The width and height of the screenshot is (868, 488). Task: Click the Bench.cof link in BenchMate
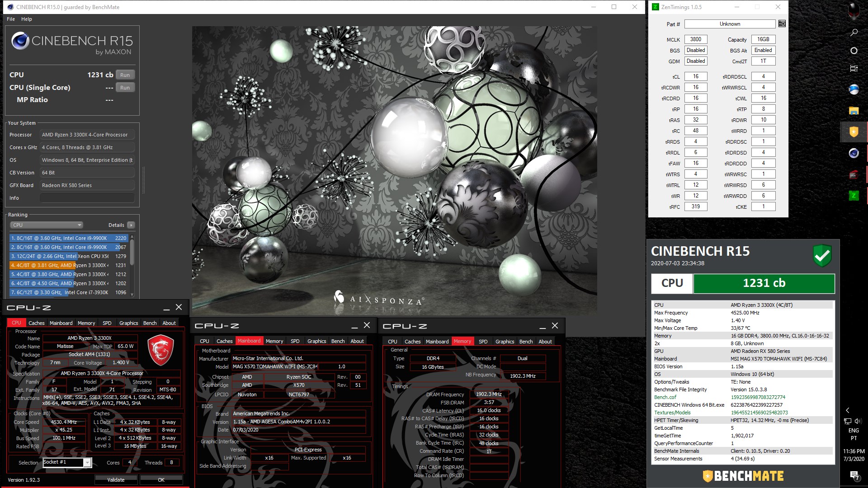pyautogui.click(x=665, y=397)
